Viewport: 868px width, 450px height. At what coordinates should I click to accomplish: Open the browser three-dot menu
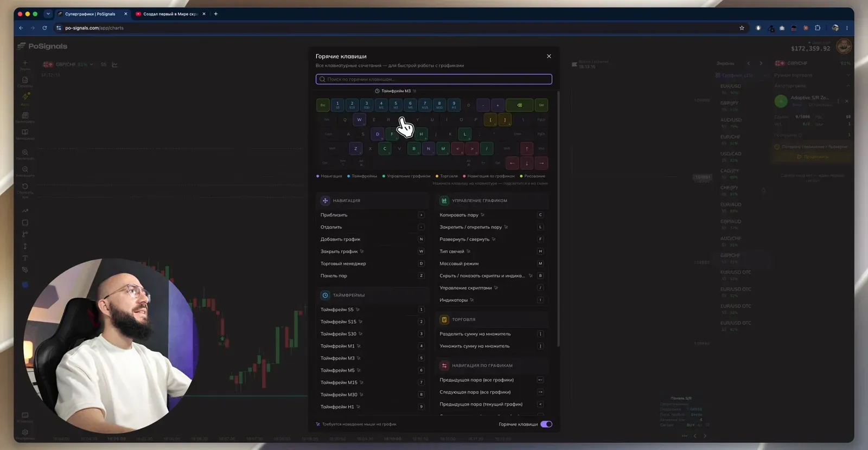[847, 28]
